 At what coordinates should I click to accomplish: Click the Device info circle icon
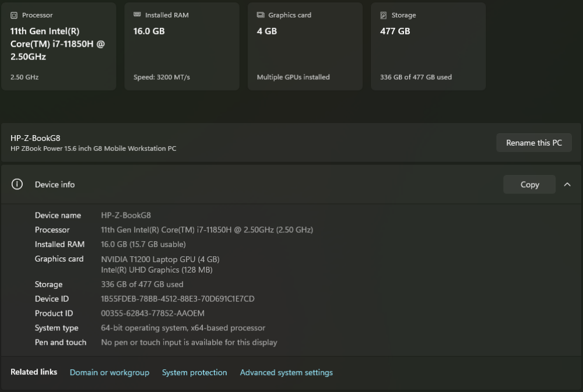(17, 184)
